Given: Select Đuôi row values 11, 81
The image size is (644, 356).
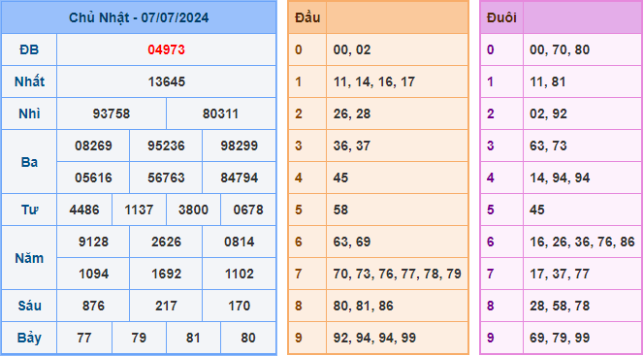Looking at the screenshot, I should (547, 81).
